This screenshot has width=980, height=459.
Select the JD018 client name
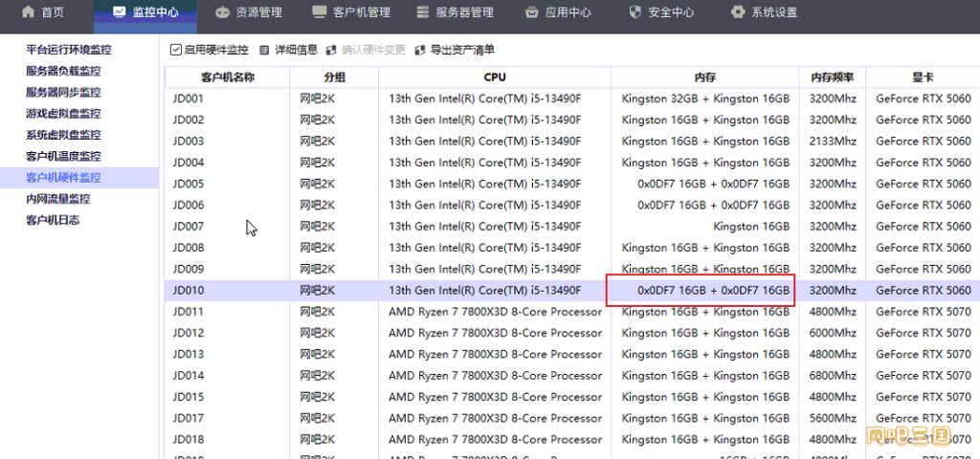[x=189, y=440]
